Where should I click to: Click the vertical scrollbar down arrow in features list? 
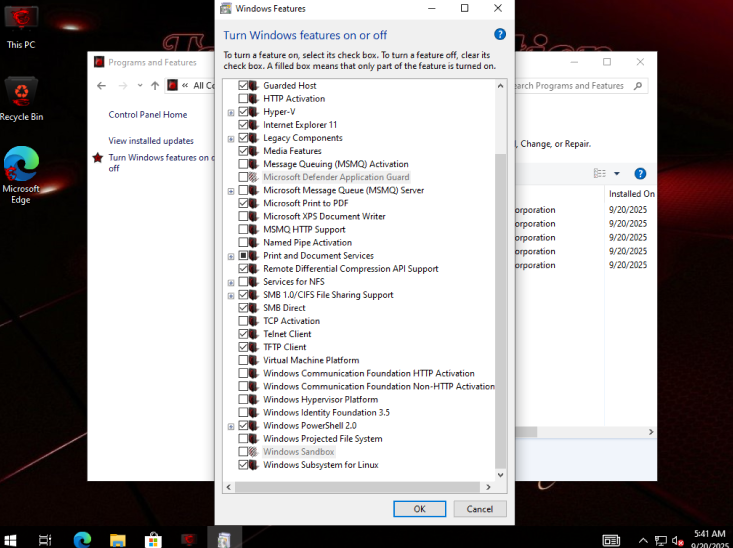click(x=500, y=475)
